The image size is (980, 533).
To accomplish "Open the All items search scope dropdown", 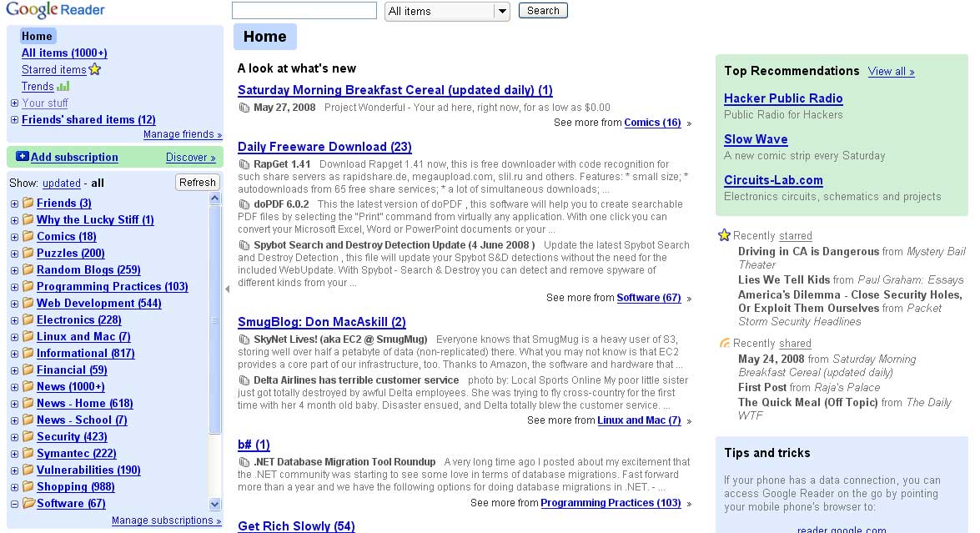I will [x=447, y=11].
